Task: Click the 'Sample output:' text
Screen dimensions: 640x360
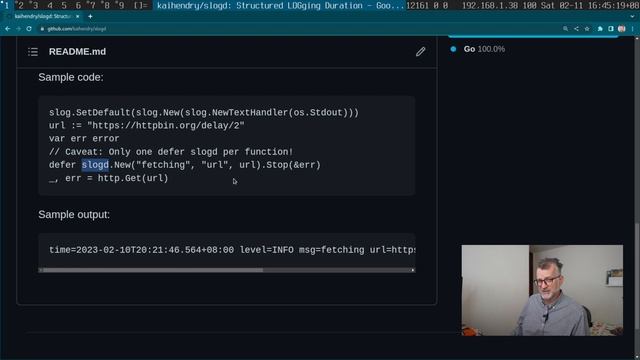Action: 74,215
